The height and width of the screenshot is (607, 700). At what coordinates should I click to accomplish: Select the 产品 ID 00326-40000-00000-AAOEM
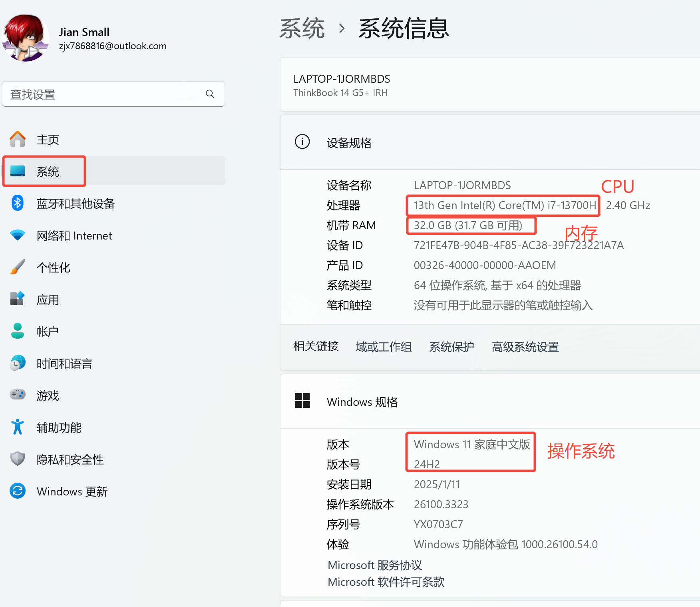tap(485, 265)
